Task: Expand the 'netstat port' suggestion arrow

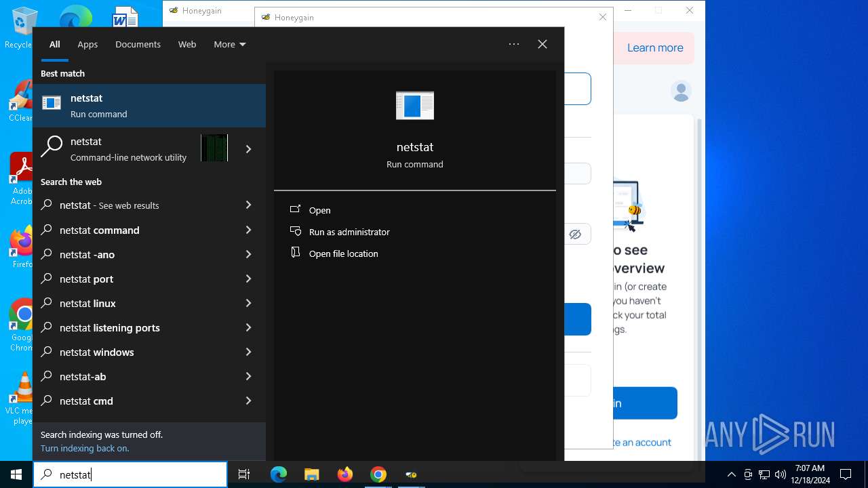Action: [x=249, y=279]
